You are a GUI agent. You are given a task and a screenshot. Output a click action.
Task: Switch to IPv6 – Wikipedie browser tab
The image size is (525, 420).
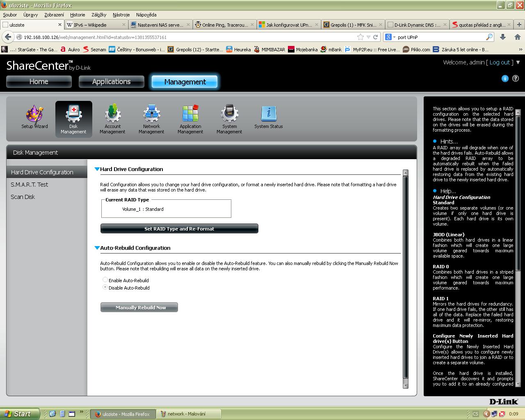(96, 25)
